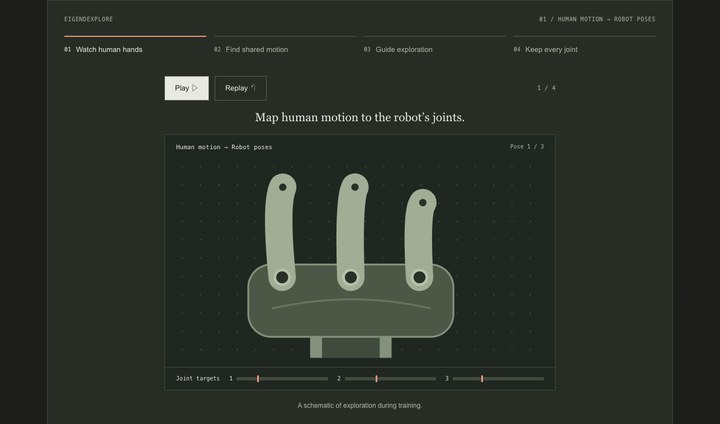
Task: Click the middle robot finger's tip joint
Action: pyautogui.click(x=354, y=187)
